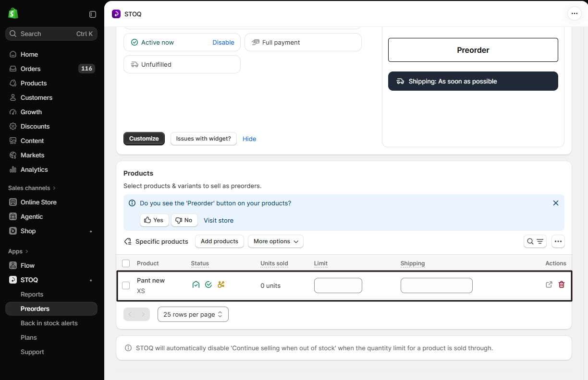Delete the Pant new row
This screenshot has width=588, height=380.
[x=562, y=285]
